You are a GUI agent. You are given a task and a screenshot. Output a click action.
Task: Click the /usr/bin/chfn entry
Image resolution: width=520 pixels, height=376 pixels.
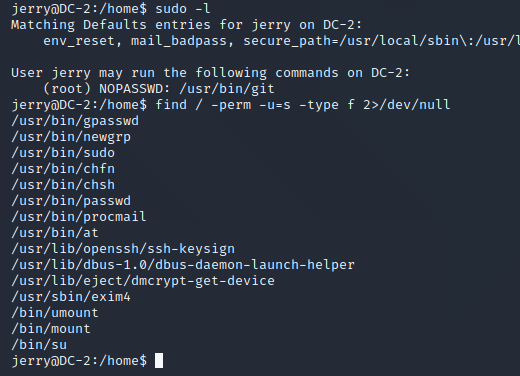tap(63, 169)
